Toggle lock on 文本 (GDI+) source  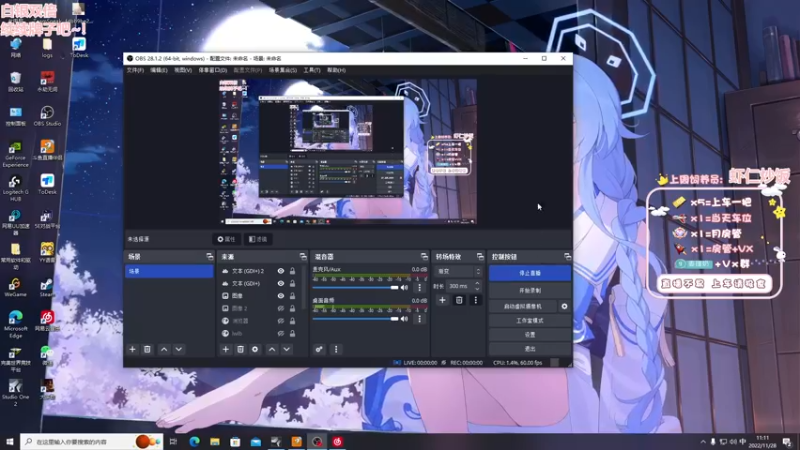292,283
